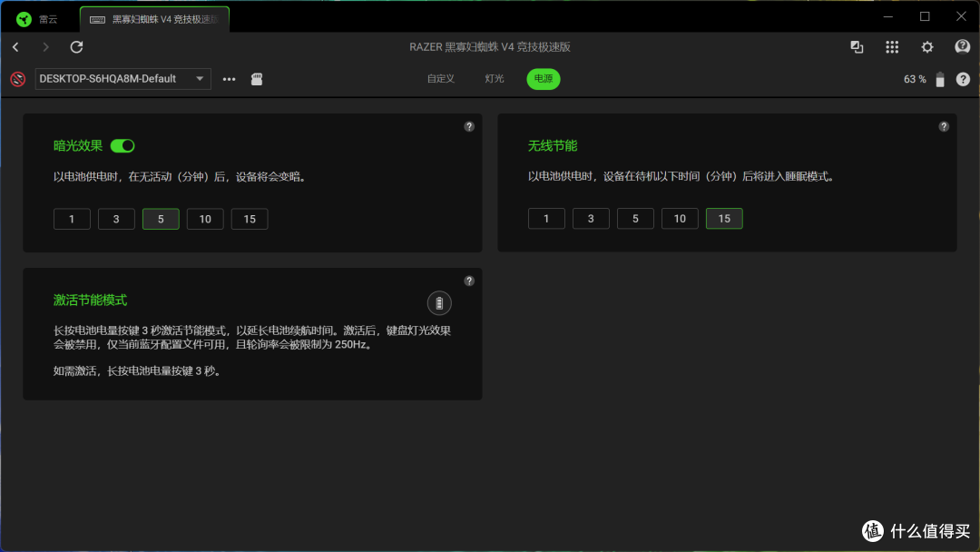Set dim lighting to 3 minutes
Viewport: 980px width, 552px height.
(x=116, y=219)
